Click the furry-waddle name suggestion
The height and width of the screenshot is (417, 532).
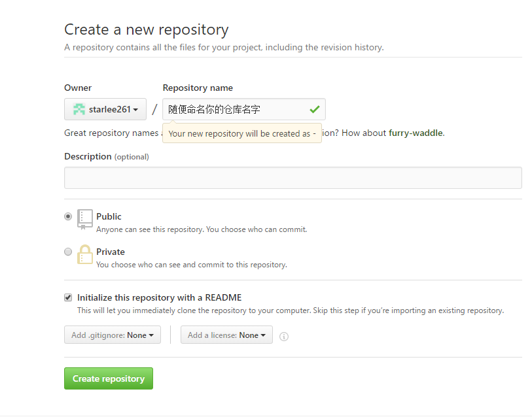pos(416,133)
